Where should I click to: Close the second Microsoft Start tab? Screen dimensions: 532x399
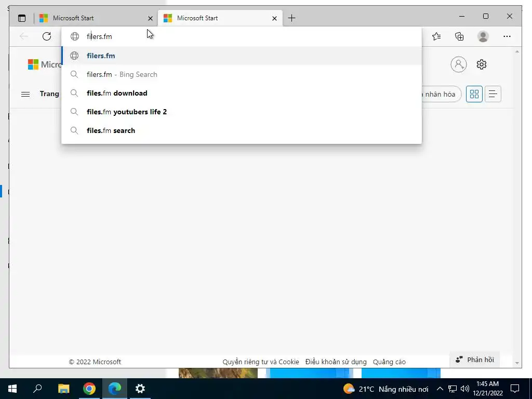click(x=274, y=18)
